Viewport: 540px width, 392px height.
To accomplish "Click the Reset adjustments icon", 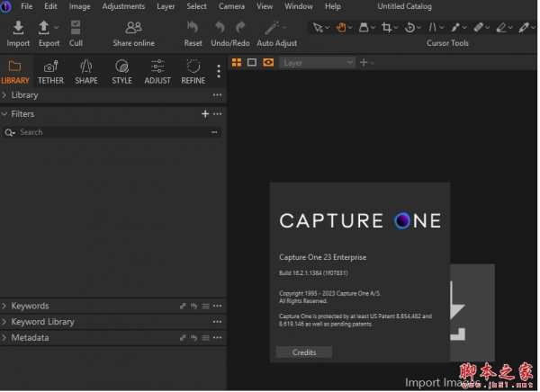I will (193, 27).
